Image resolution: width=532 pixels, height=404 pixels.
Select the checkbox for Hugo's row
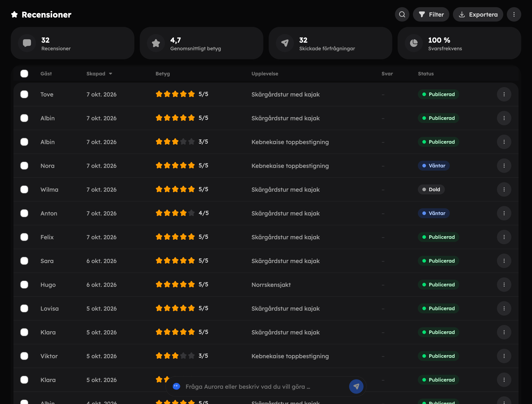coord(24,285)
